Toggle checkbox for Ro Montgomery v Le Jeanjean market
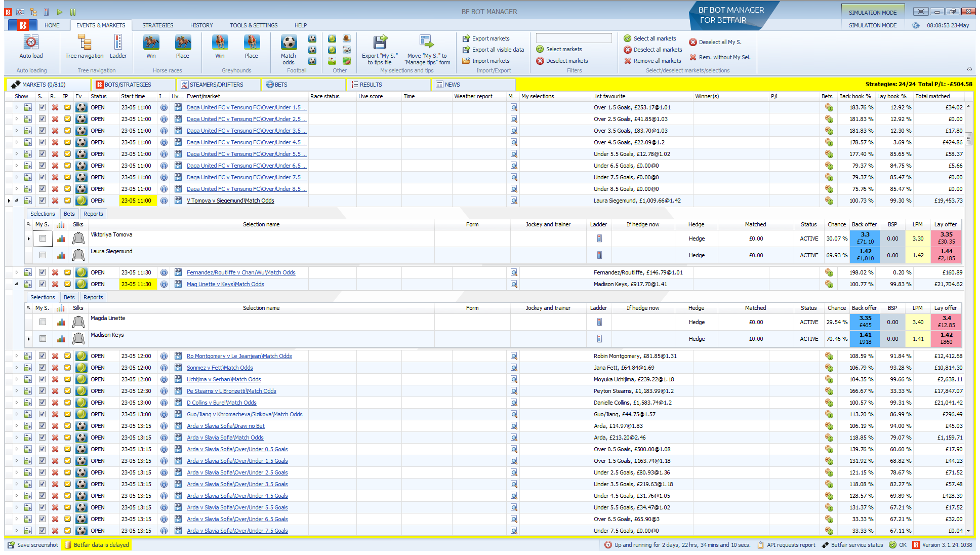This screenshot has height=555, width=980. (43, 356)
